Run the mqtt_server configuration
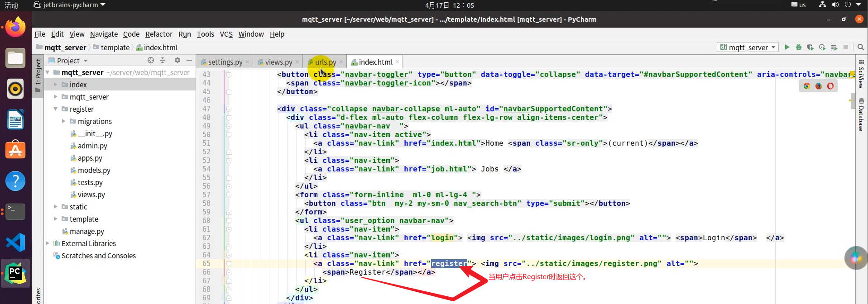Image resolution: width=868 pixels, height=304 pixels. coord(787,47)
